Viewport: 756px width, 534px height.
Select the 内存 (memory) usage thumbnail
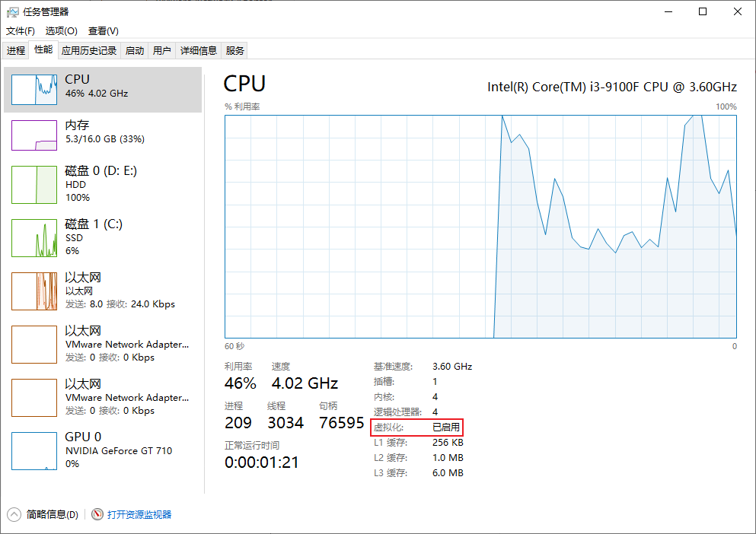pyautogui.click(x=34, y=135)
